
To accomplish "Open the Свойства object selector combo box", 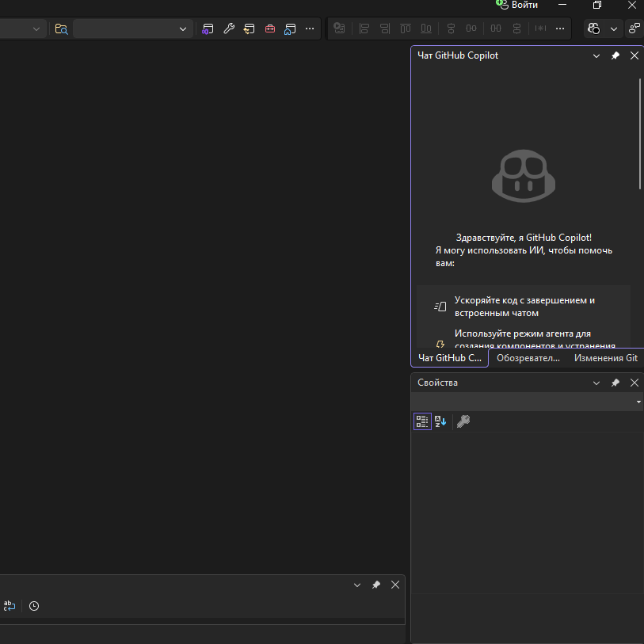I will [527, 402].
